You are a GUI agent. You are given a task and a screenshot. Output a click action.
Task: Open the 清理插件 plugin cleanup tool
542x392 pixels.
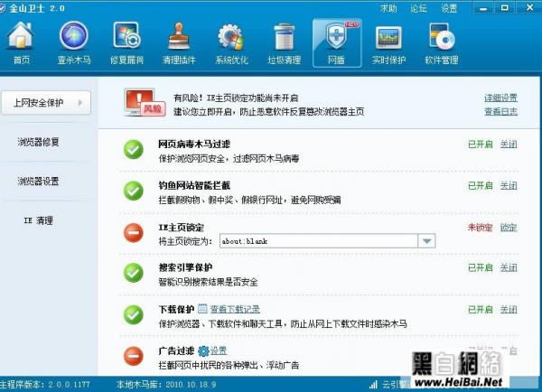click(x=179, y=42)
